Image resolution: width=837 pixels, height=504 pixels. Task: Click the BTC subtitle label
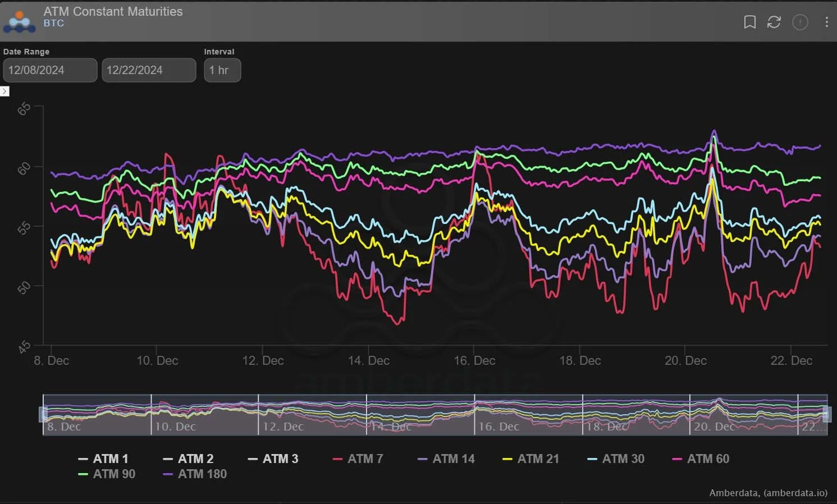point(54,24)
